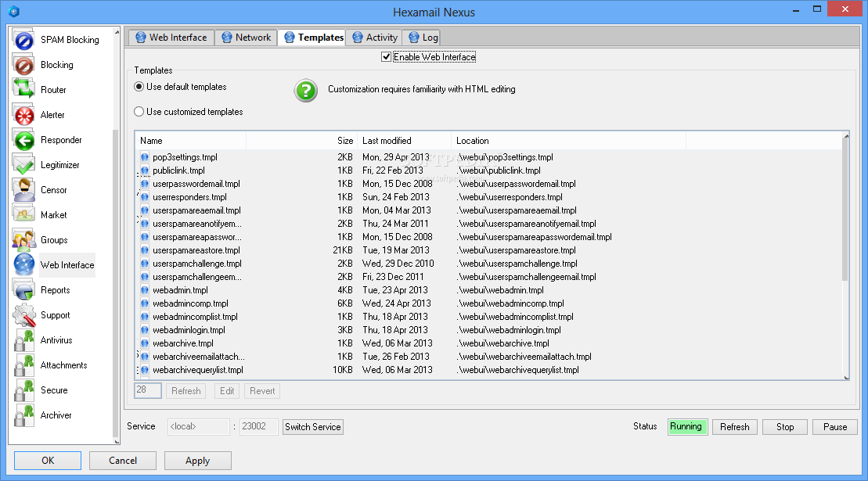Click the Apply button
Image resolution: width=868 pixels, height=481 pixels.
(x=197, y=461)
